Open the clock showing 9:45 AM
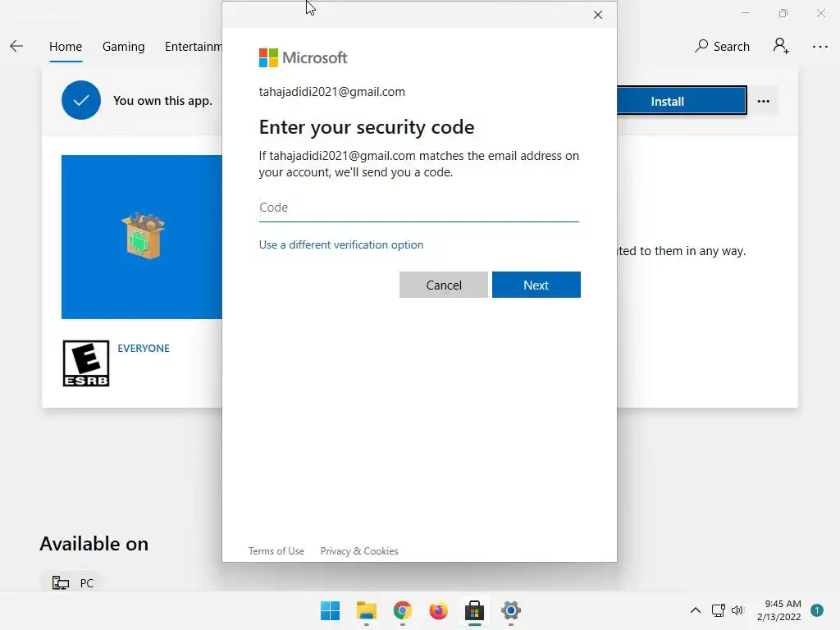Viewport: 840px width, 630px height. (x=779, y=610)
